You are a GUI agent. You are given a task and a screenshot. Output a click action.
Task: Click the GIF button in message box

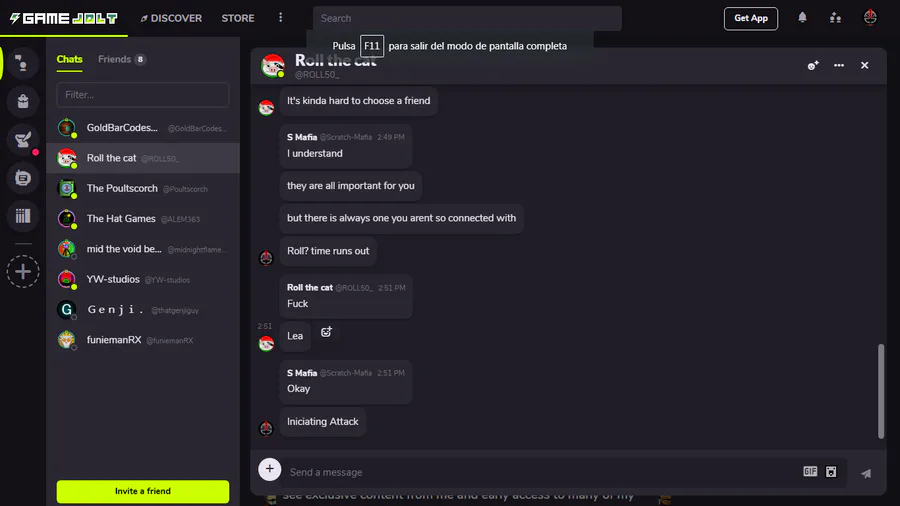[x=810, y=472]
